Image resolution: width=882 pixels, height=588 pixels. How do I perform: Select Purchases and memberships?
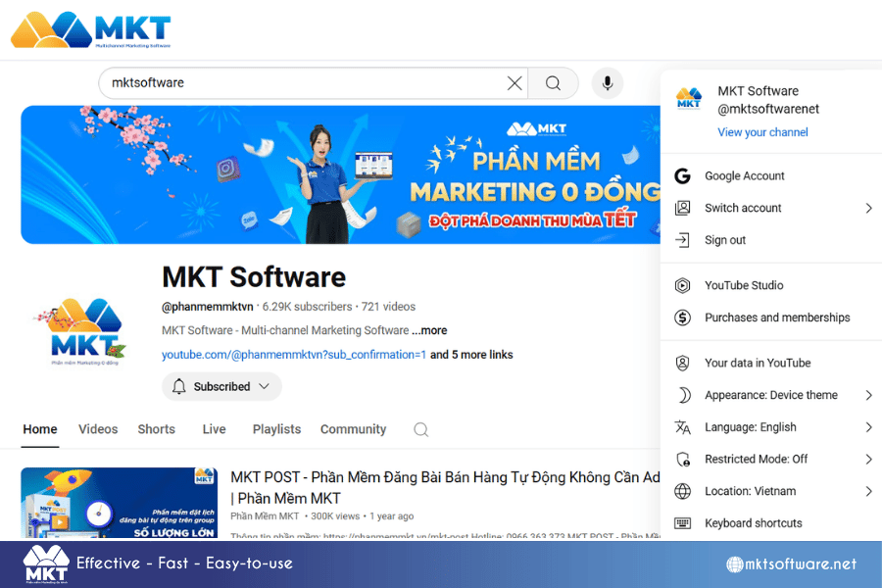pos(771,318)
